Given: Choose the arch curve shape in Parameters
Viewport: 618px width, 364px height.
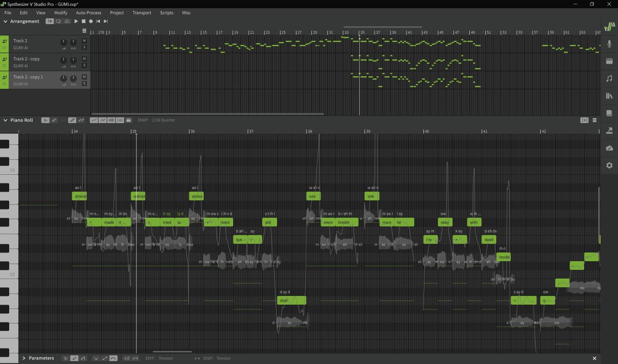Looking at the screenshot, I should point(113,358).
